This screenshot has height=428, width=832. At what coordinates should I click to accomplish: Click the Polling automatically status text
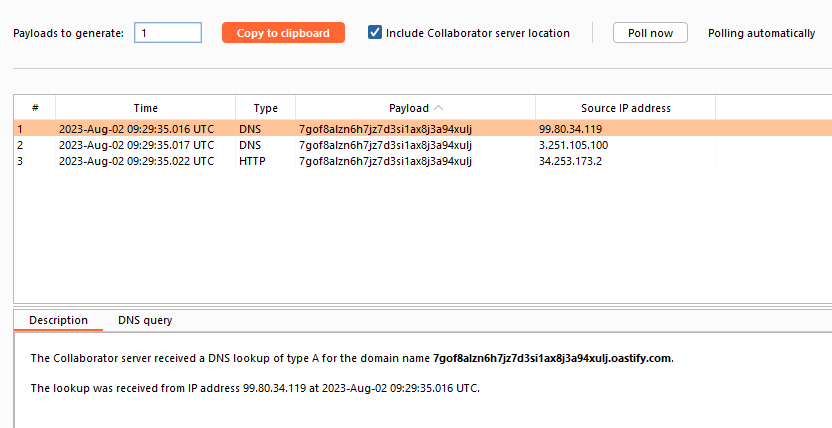coord(761,33)
